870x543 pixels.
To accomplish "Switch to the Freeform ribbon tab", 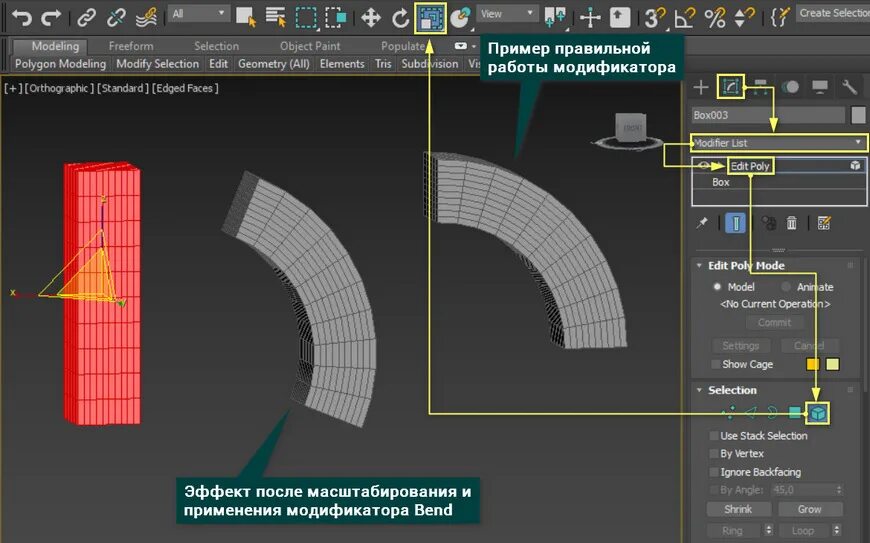I will [131, 46].
